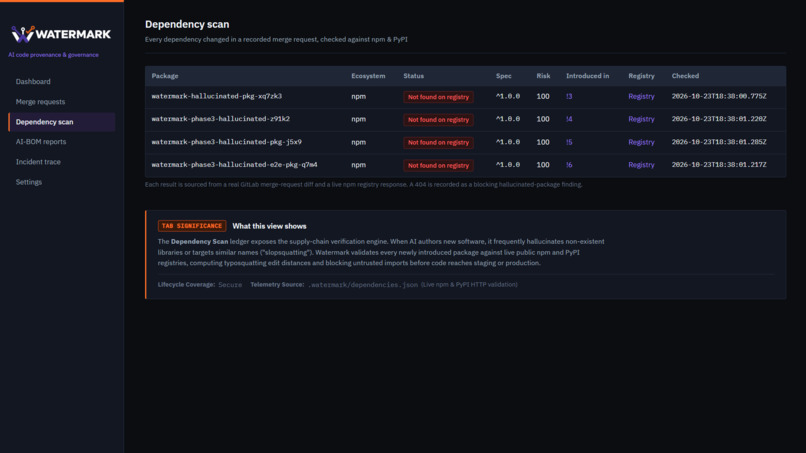Screen dimensions: 806x453
Task: Click the Secure lifecycle coverage value
Action: [x=230, y=285]
